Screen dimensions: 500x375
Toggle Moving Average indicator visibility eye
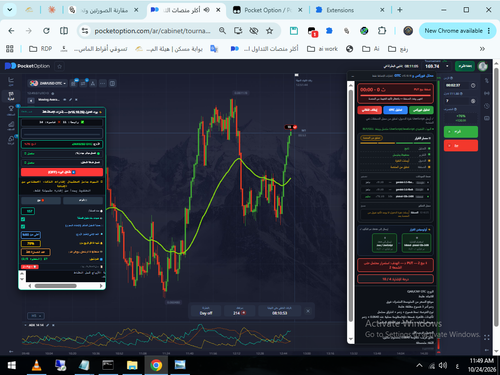(65, 100)
